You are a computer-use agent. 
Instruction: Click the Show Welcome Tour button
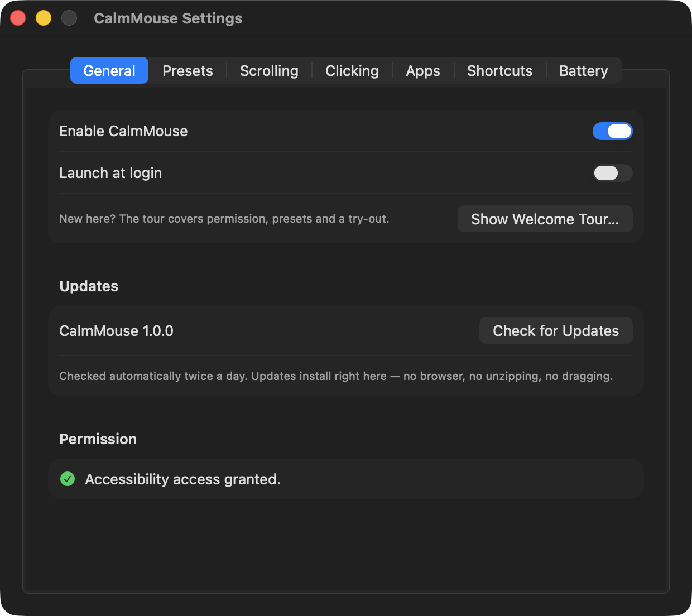tap(545, 219)
